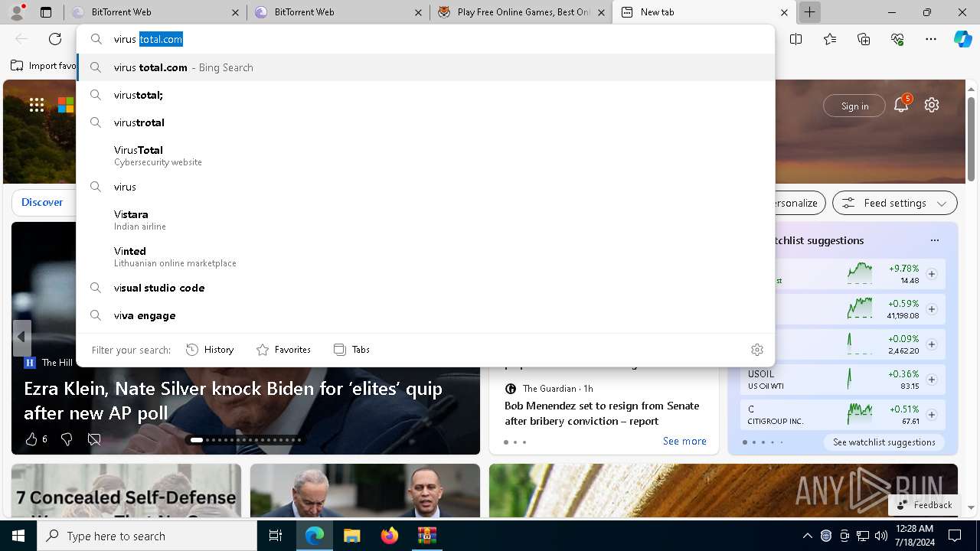Viewport: 980px width, 551px height.
Task: Open search suggestion settings gear
Action: [757, 350]
